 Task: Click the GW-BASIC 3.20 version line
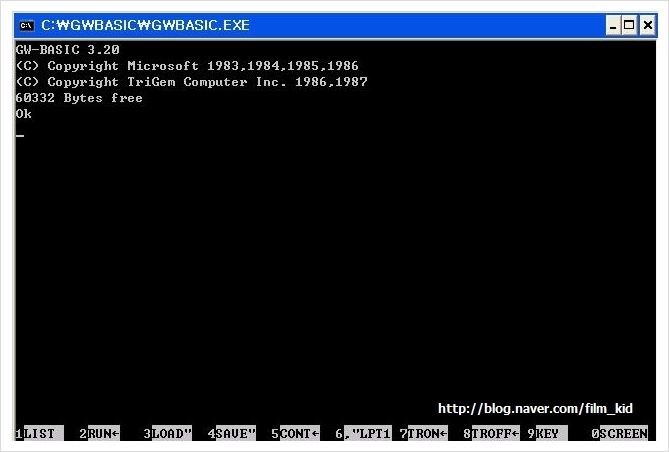(67, 50)
